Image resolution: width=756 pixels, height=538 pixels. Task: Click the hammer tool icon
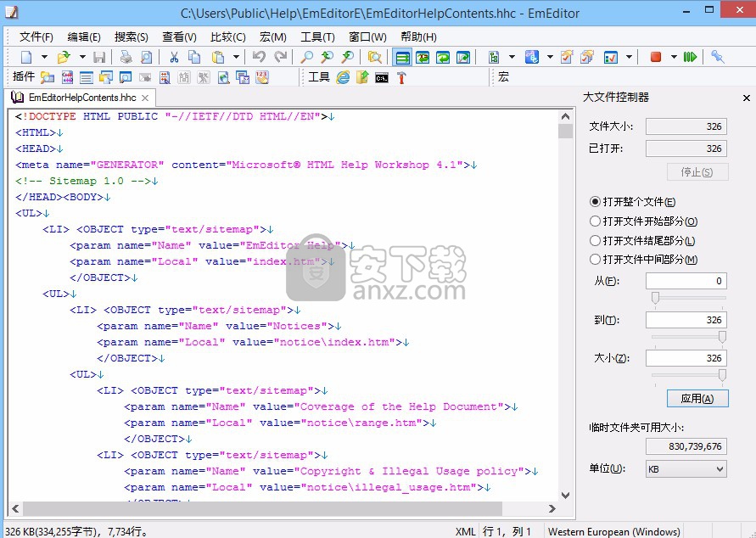pyautogui.click(x=401, y=77)
